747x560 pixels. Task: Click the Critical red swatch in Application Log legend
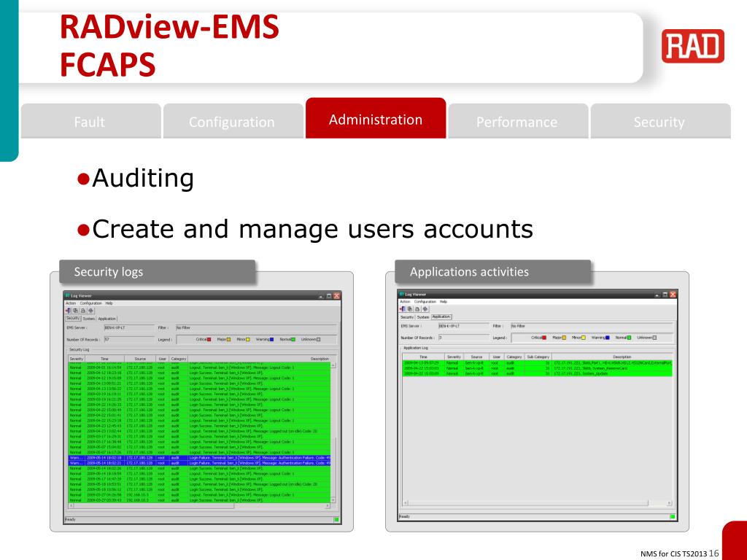tap(544, 338)
